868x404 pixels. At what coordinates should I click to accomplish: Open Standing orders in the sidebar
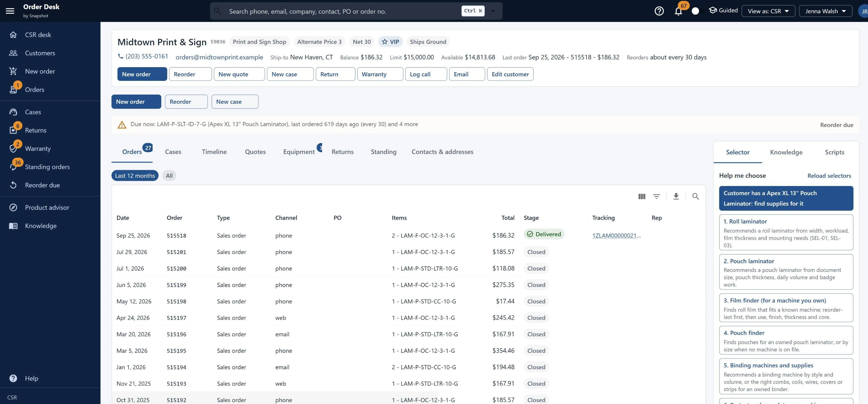(x=50, y=167)
